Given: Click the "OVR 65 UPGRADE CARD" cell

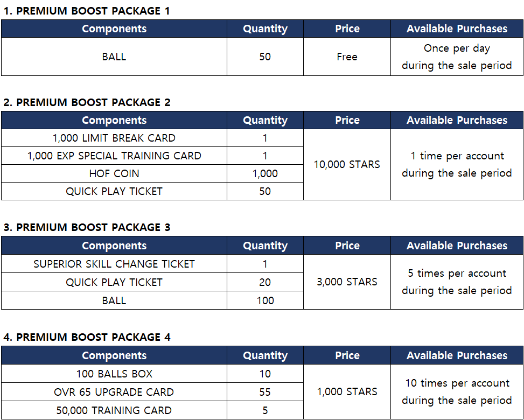Looking at the screenshot, I should 114,392.
